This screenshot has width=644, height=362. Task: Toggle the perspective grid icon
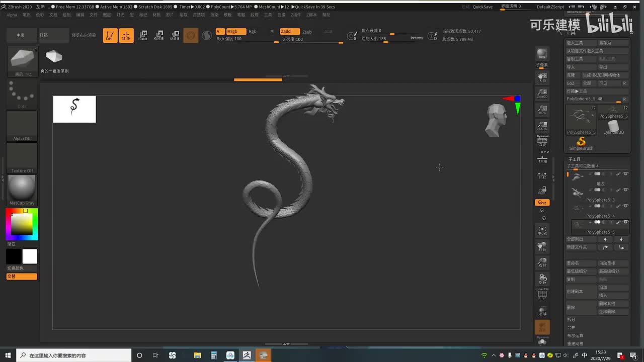(x=542, y=141)
